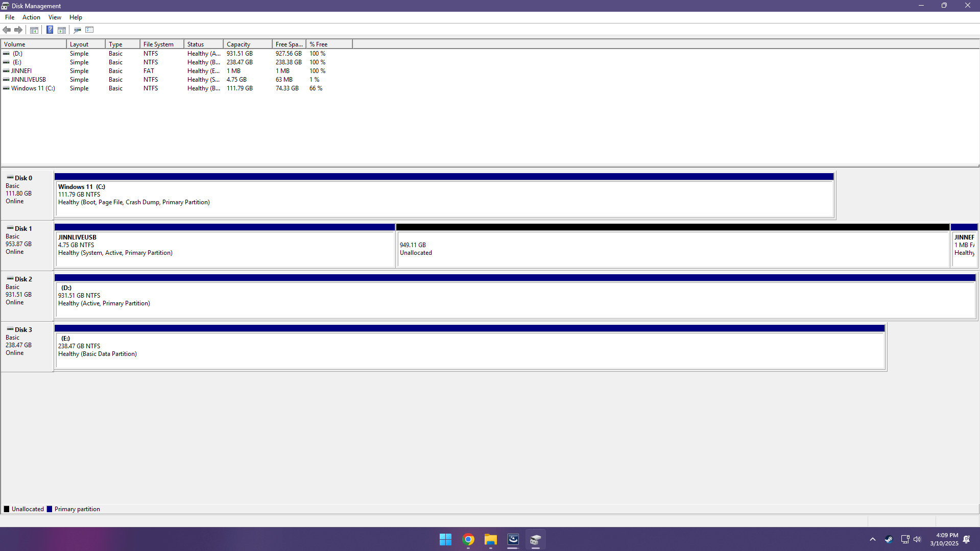
Task: Open the Action menu
Action: (31, 17)
